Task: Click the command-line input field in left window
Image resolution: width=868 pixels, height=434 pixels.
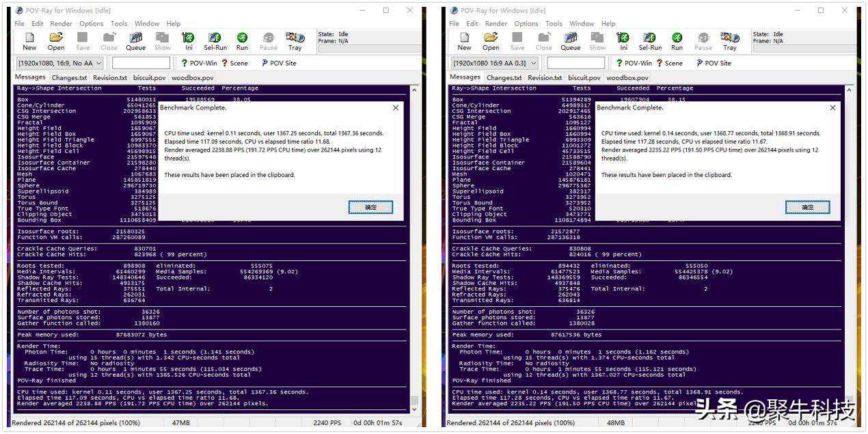Action: click(x=141, y=63)
